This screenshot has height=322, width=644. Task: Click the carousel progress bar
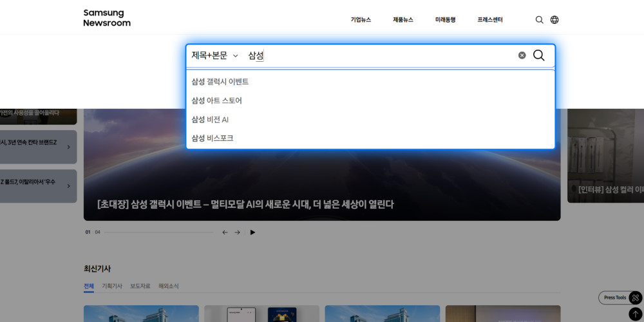click(158, 232)
